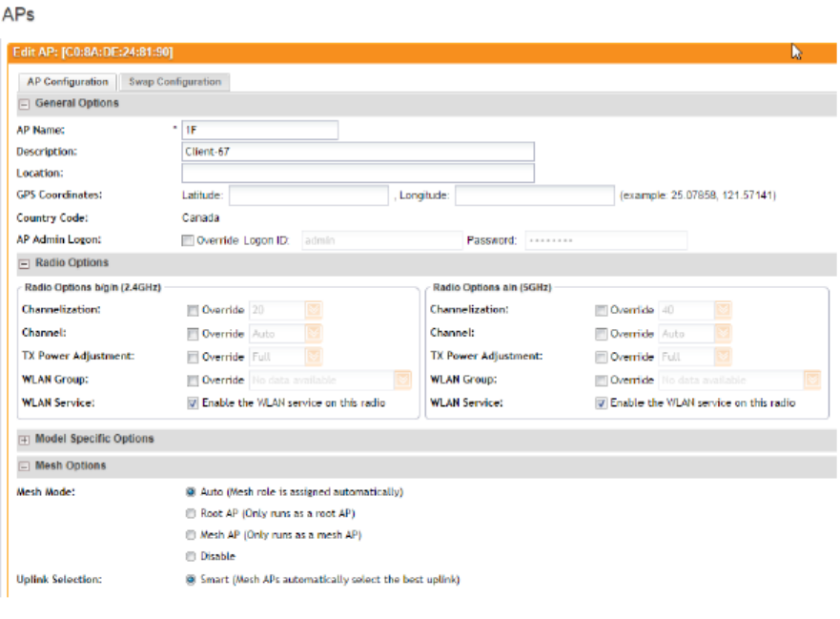Open the 2.4GHz Channelization dropdown arrow

pyautogui.click(x=314, y=310)
